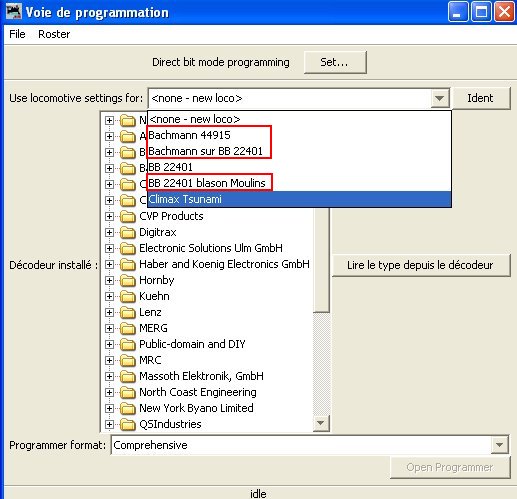Viewport: 517px width, 499px height.
Task: Click the Set... programming mode button
Action: click(335, 62)
